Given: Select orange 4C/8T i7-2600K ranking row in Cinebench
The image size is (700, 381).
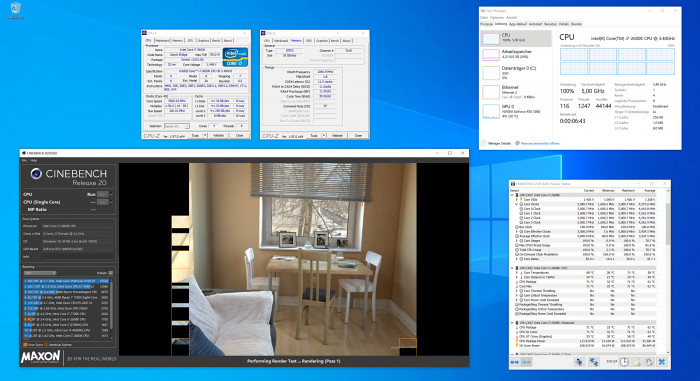Looking at the screenshot, I should [x=66, y=319].
